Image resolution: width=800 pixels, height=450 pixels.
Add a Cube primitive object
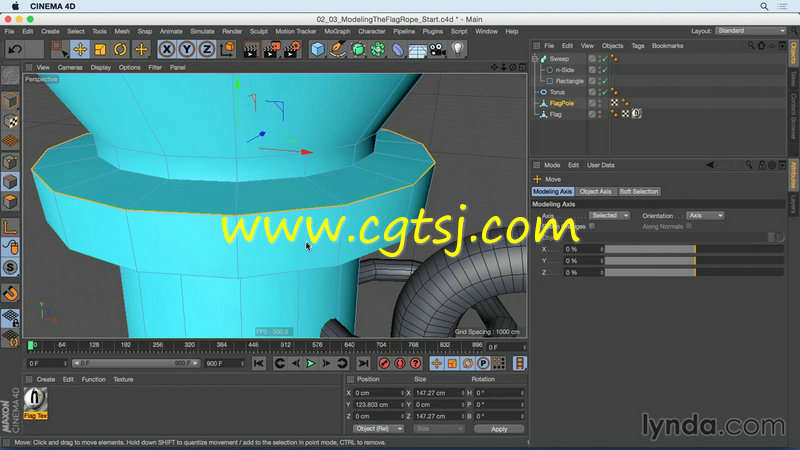tap(318, 49)
